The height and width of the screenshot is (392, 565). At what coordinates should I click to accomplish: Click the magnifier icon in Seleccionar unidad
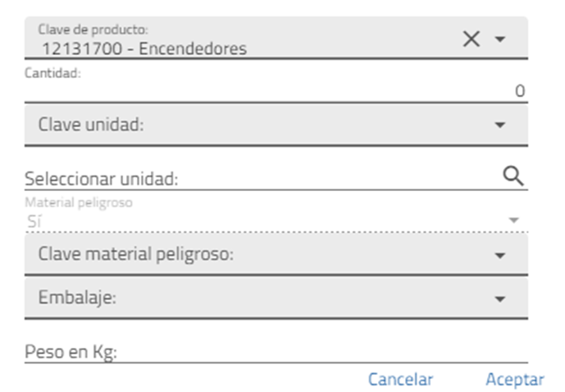(x=513, y=175)
